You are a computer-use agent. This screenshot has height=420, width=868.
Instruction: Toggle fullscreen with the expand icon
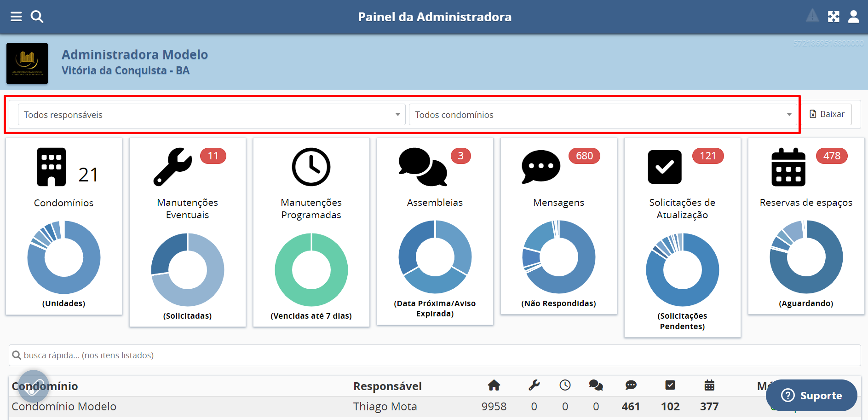(834, 17)
